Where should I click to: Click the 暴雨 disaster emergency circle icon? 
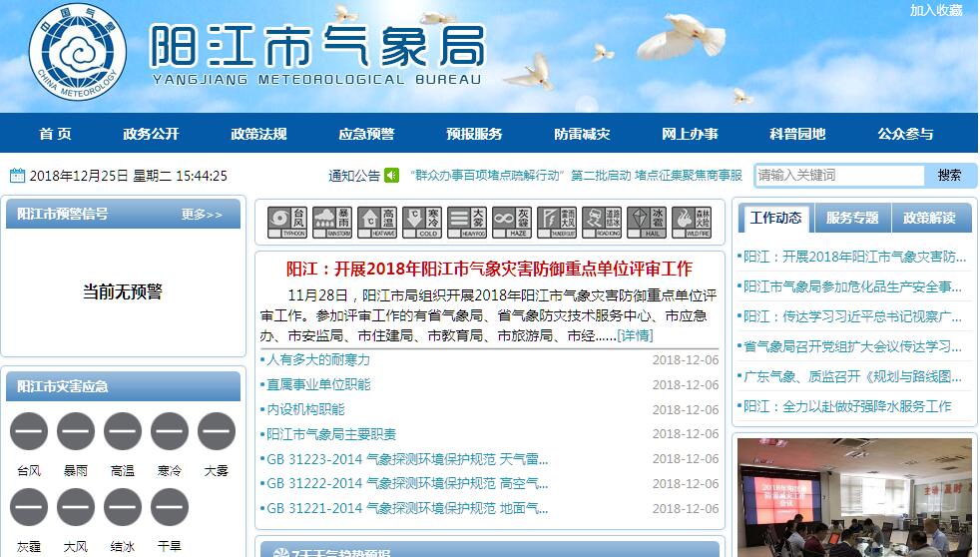(76, 430)
